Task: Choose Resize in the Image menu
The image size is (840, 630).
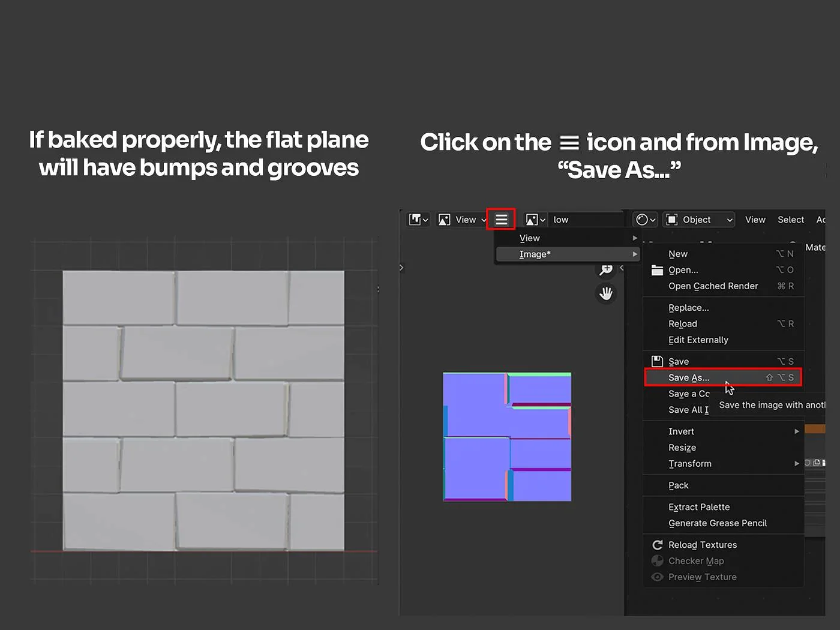Action: (x=724, y=448)
